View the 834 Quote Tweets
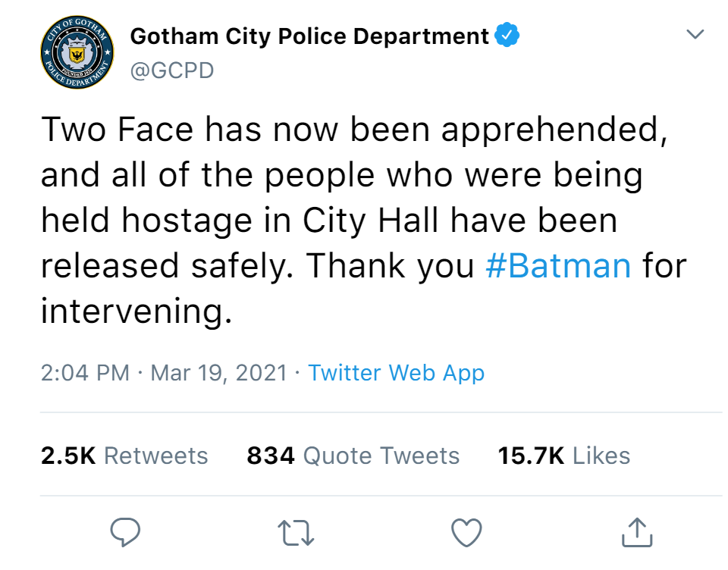 click(x=353, y=456)
